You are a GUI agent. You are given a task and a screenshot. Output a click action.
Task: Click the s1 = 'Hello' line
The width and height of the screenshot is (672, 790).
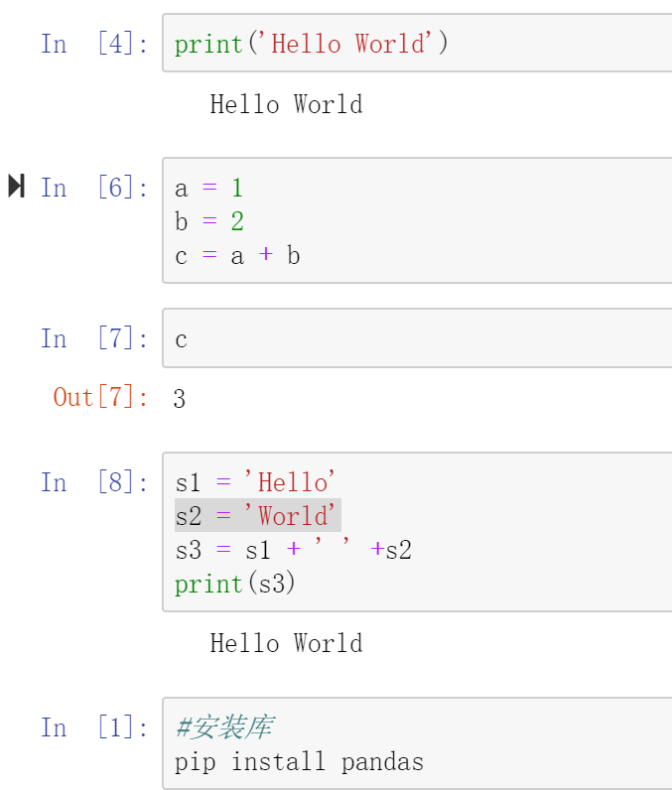pos(256,482)
